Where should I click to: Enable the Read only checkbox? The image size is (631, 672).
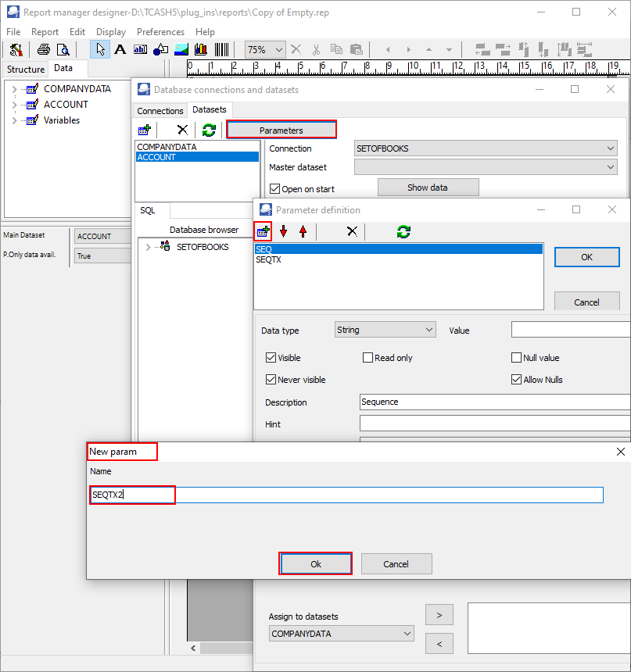[x=367, y=357]
